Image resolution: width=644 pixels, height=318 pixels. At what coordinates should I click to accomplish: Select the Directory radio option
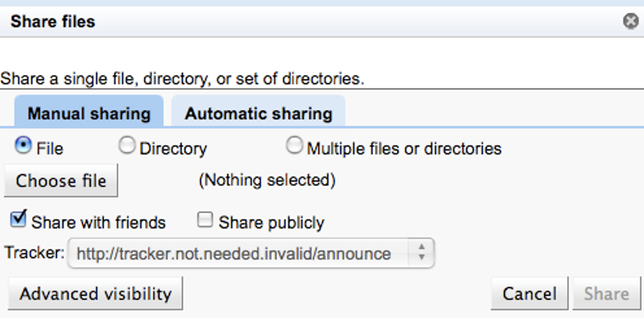pyautogui.click(x=127, y=146)
